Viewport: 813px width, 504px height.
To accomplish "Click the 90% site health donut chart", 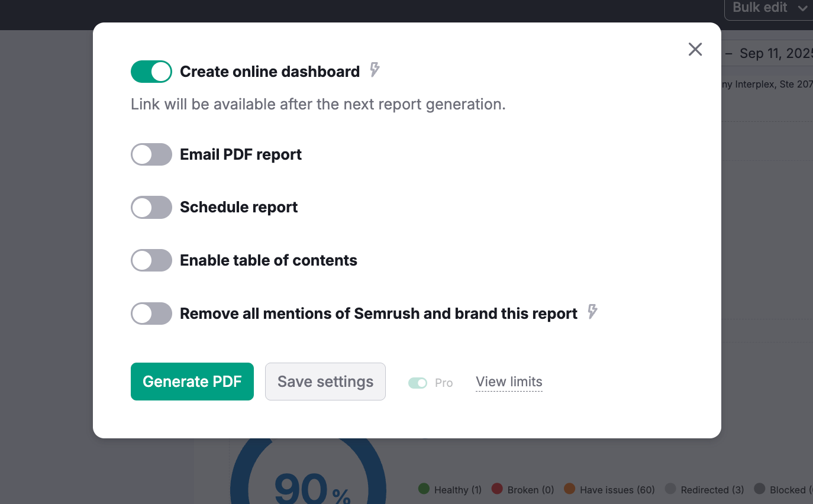I will coord(307,485).
